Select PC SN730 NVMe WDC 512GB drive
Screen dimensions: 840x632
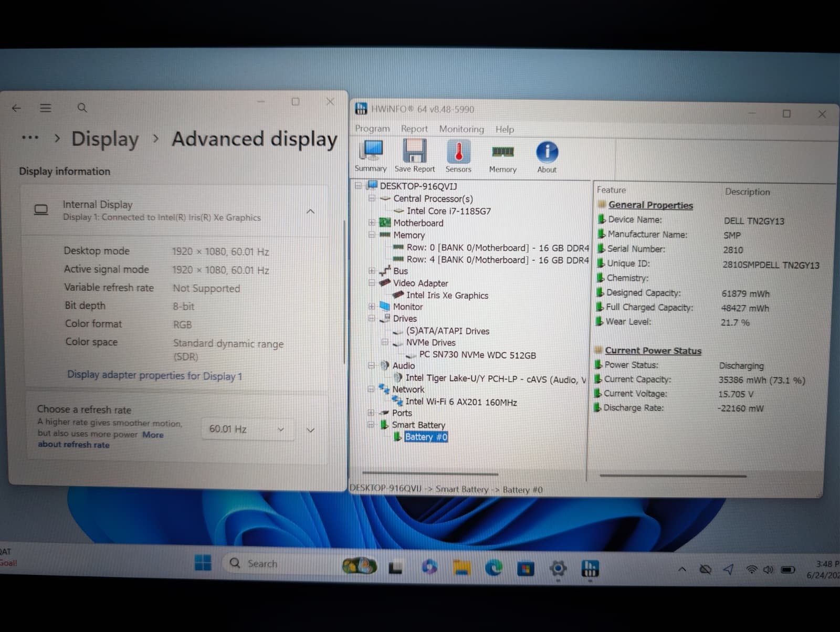pos(477,355)
